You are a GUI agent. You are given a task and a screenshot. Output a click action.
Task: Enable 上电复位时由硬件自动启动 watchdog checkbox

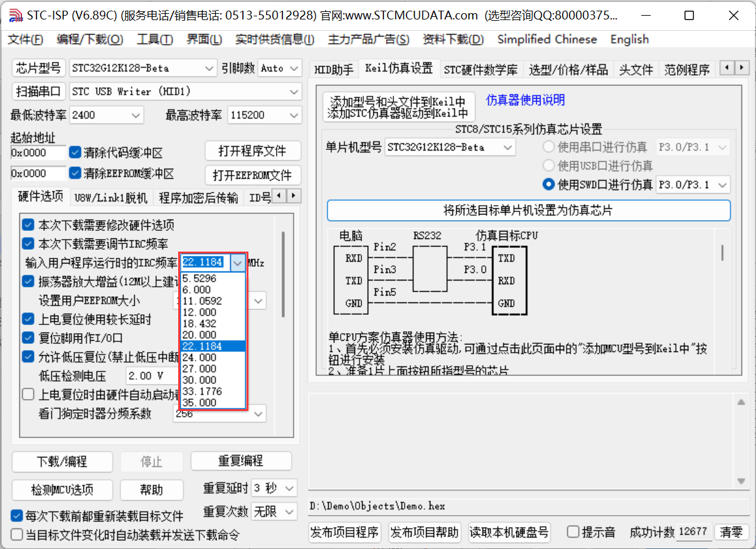[x=28, y=395]
